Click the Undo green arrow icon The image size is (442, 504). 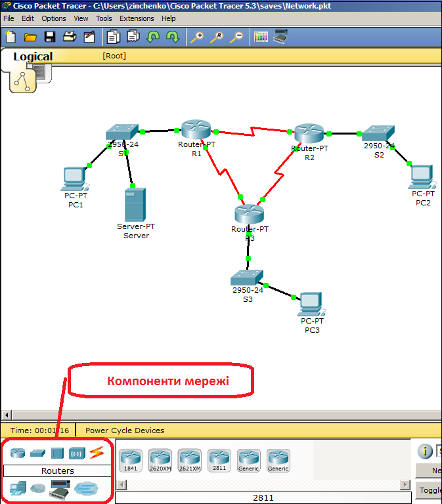(x=153, y=37)
